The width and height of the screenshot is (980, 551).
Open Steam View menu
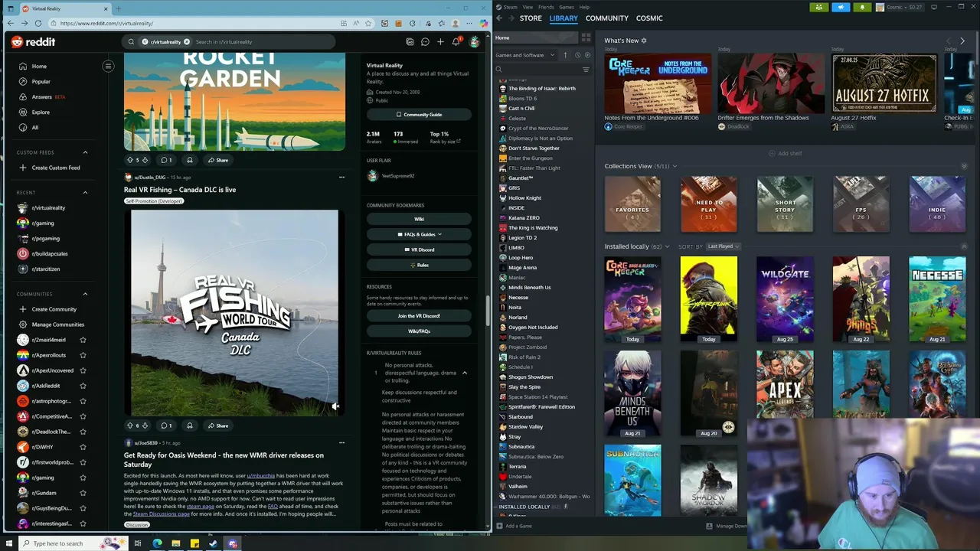[x=528, y=7]
